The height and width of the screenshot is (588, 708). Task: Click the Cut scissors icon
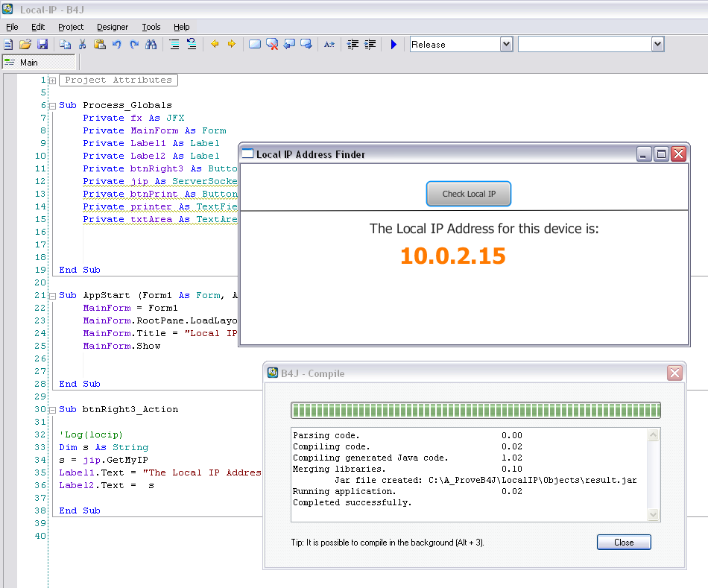[83, 45]
